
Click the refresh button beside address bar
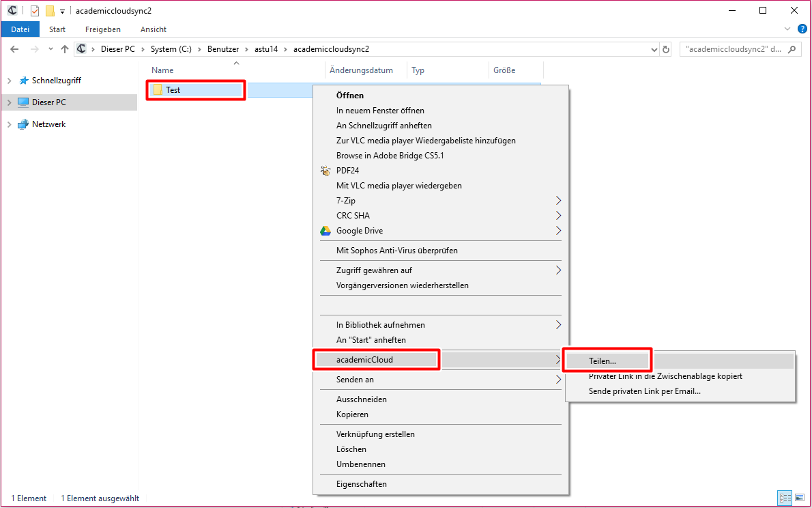[666, 49]
